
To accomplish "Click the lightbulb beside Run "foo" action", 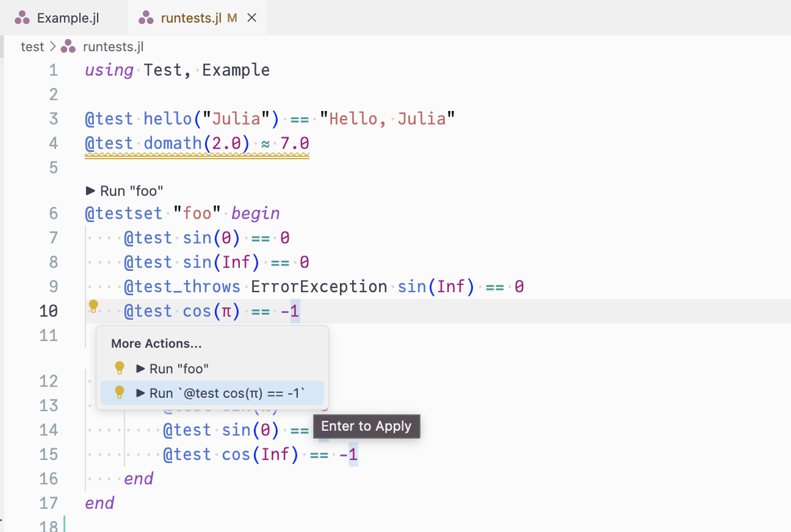I will [x=120, y=367].
